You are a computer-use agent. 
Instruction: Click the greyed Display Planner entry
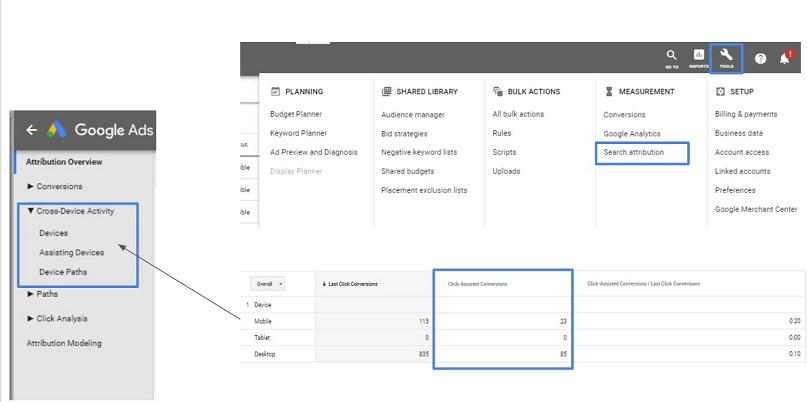click(x=296, y=171)
